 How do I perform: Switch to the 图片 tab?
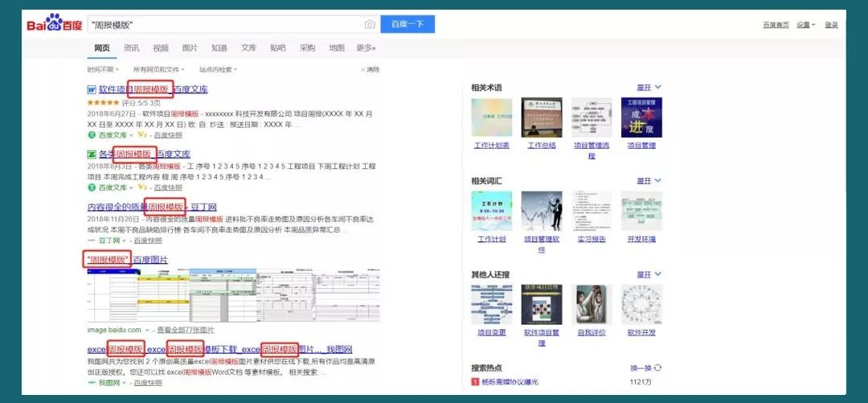[190, 48]
